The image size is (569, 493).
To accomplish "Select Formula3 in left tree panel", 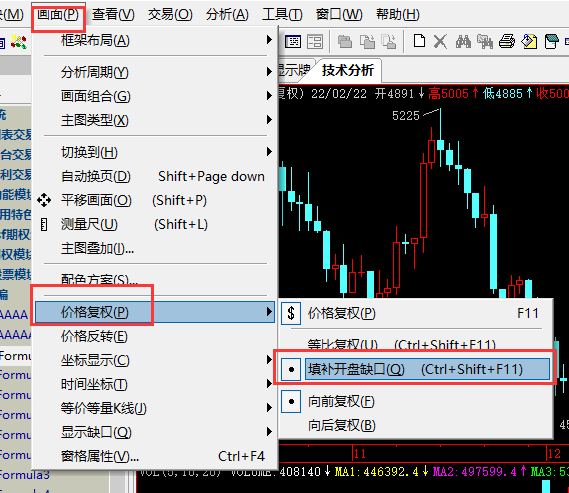I will pyautogui.click(x=25, y=474).
